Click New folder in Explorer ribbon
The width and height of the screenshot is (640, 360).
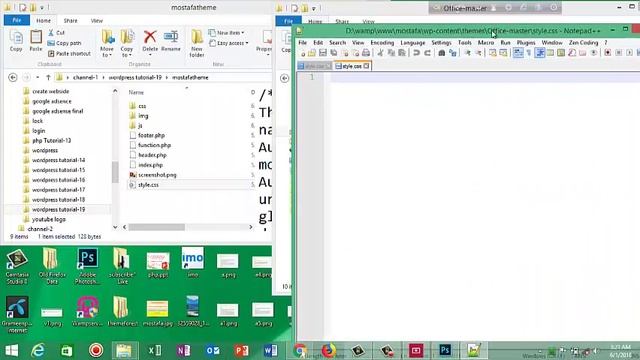click(x=197, y=43)
